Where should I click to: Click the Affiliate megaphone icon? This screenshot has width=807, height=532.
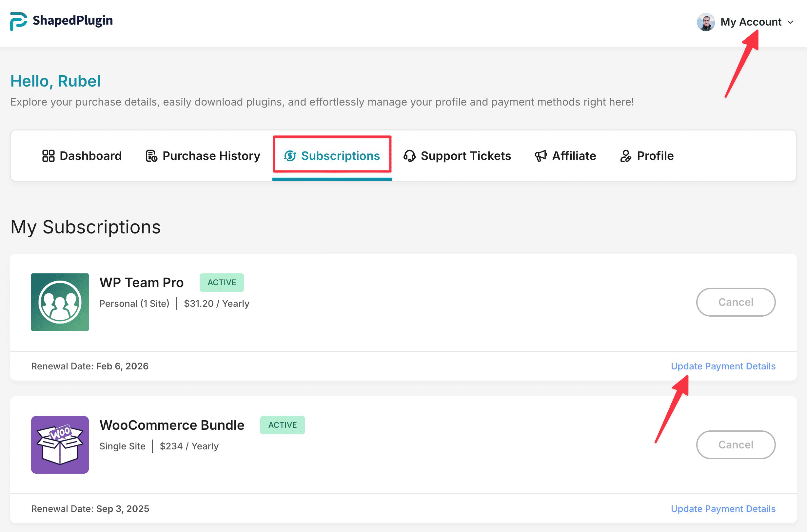[541, 156]
